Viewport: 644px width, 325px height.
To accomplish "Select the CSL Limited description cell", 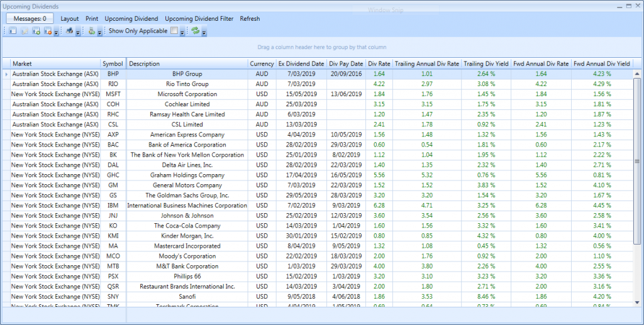I will coord(187,124).
